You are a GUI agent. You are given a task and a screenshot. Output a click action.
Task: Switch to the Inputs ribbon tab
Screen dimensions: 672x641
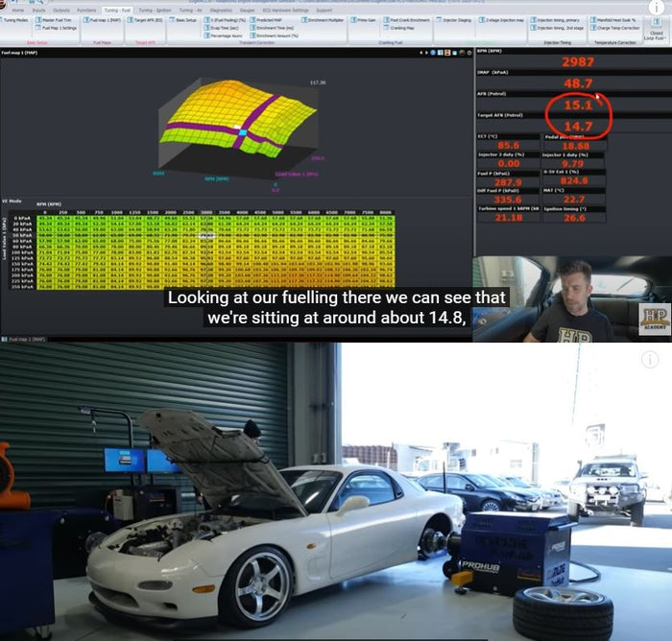[x=38, y=10]
